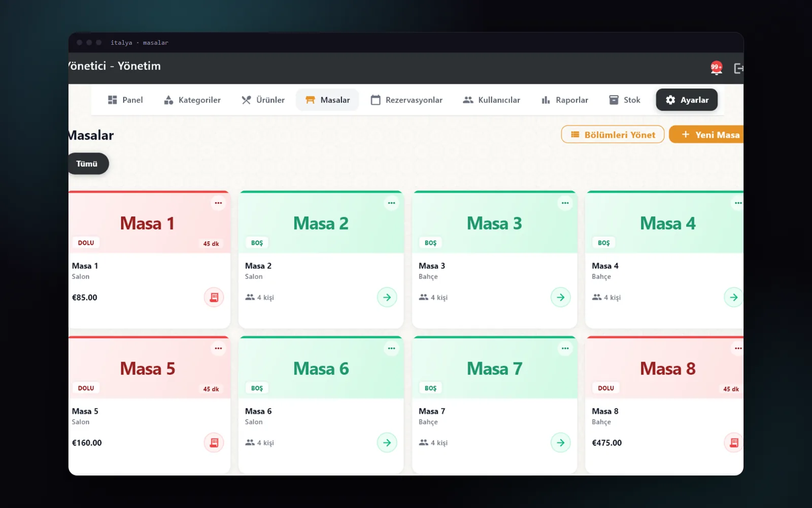Open the Kullanıcılar tab
Viewport: 812px width, 508px height.
tap(491, 100)
